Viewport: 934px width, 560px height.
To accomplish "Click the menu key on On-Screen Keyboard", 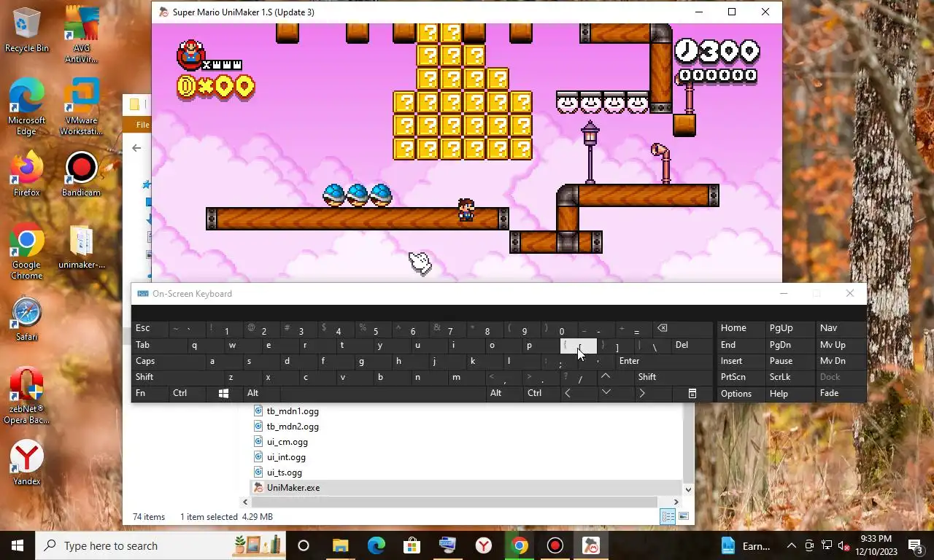I will tap(692, 393).
